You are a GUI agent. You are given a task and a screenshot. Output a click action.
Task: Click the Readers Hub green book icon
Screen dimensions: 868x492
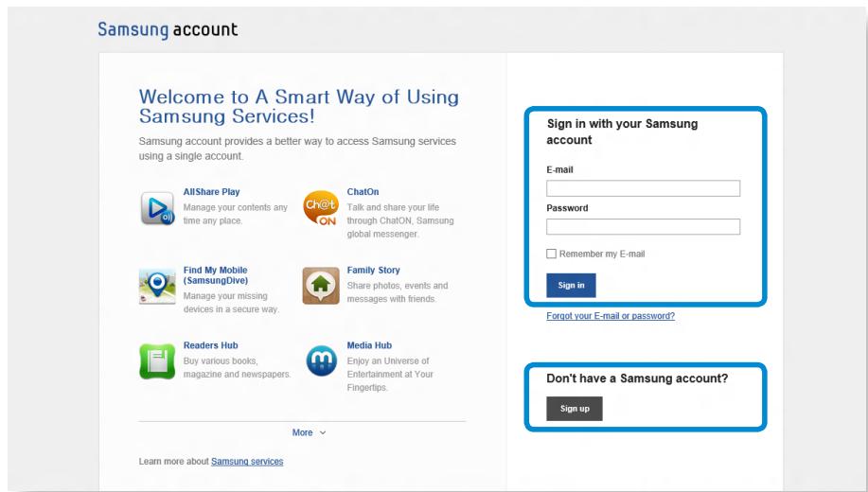pos(157,360)
